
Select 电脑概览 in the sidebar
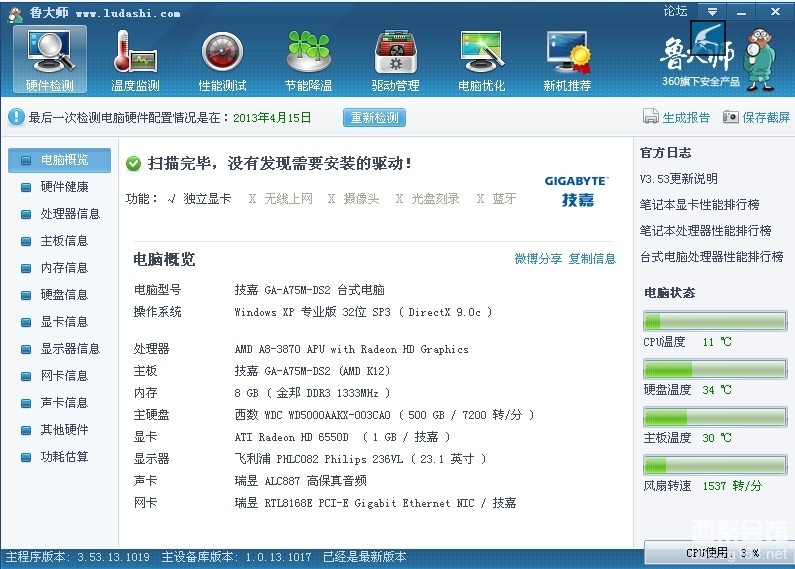[59, 160]
